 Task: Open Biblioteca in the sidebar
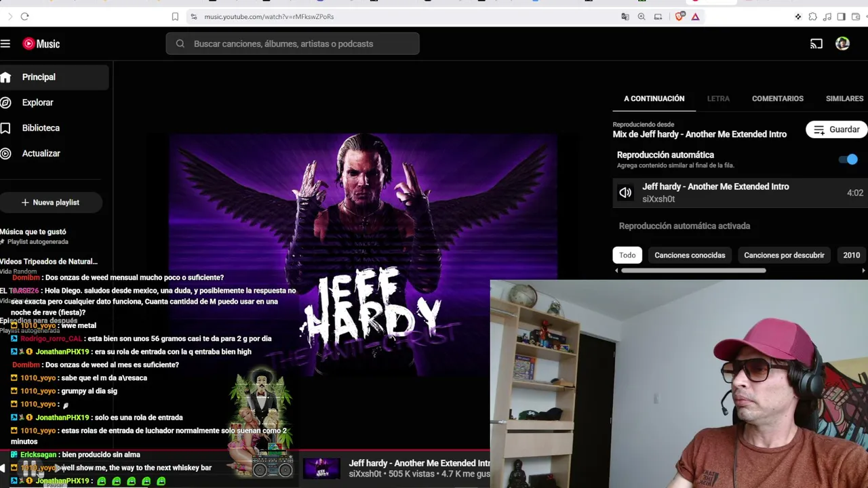click(54, 128)
